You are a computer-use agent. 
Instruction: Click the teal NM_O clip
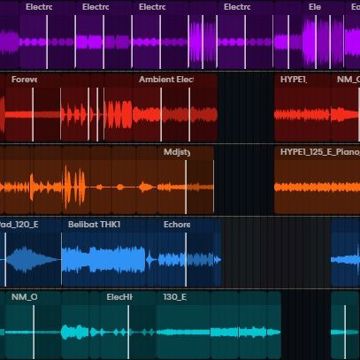pyautogui.click(x=33, y=325)
